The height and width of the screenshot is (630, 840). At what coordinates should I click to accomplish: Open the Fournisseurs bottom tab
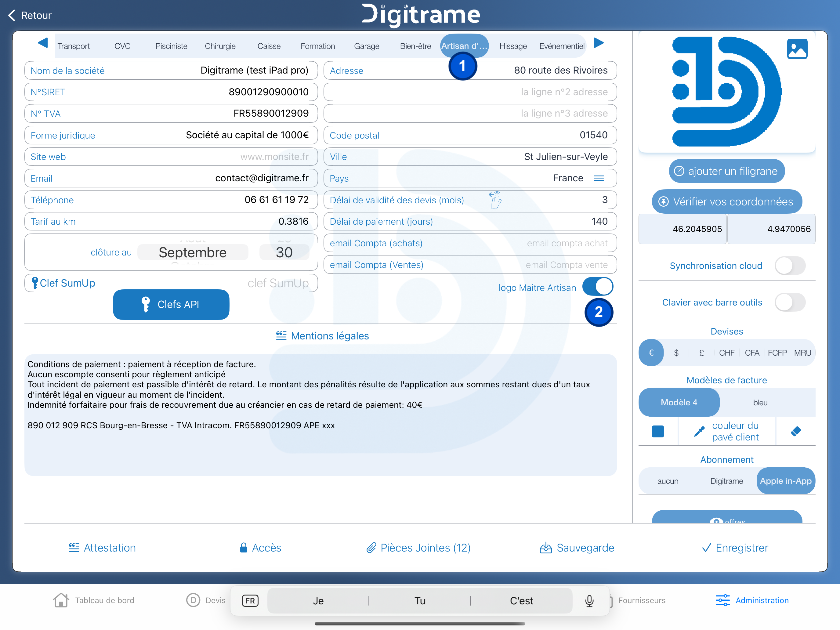(641, 600)
